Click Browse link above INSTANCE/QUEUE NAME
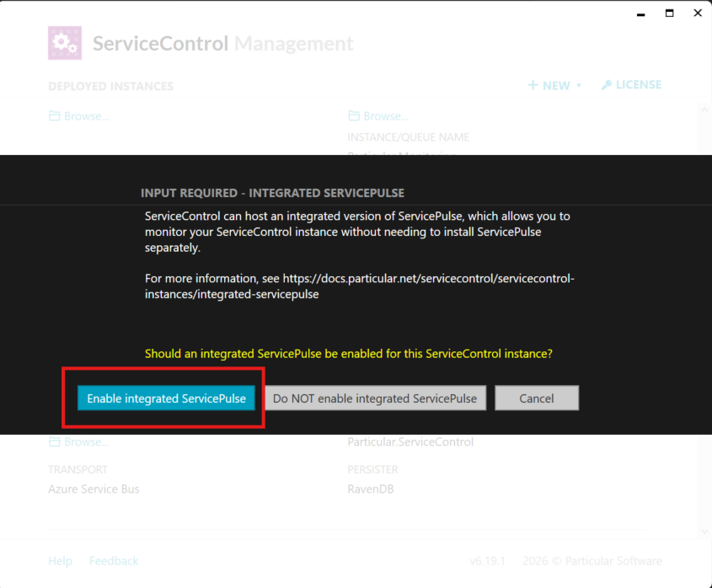712x588 pixels. [x=386, y=116]
